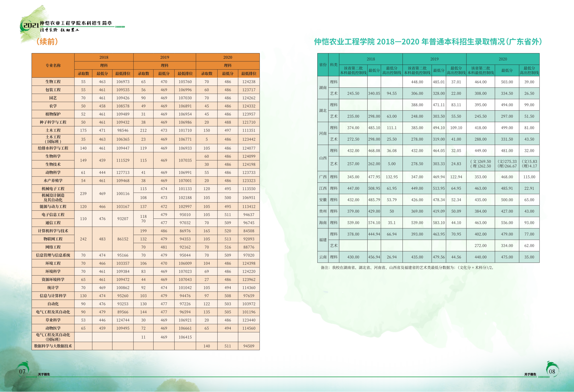This screenshot has width=574, height=392.
Task: Select the 2020 header in green table
Action: pos(503,59)
